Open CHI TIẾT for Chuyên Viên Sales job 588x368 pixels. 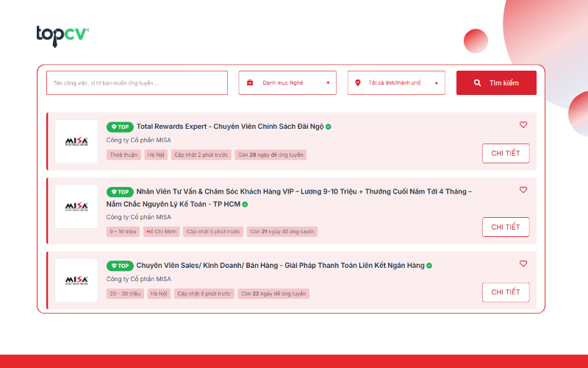tap(506, 292)
